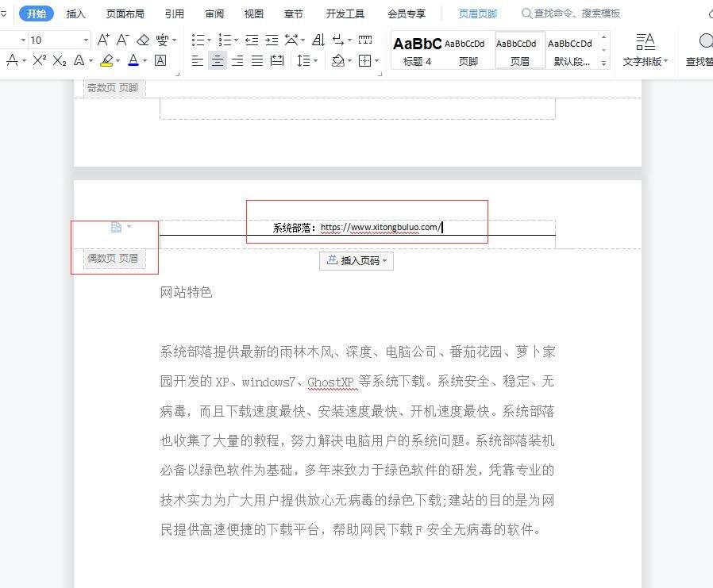The width and height of the screenshot is (713, 588).
Task: Expand highlight color dropdown arrow
Action: pos(118,60)
